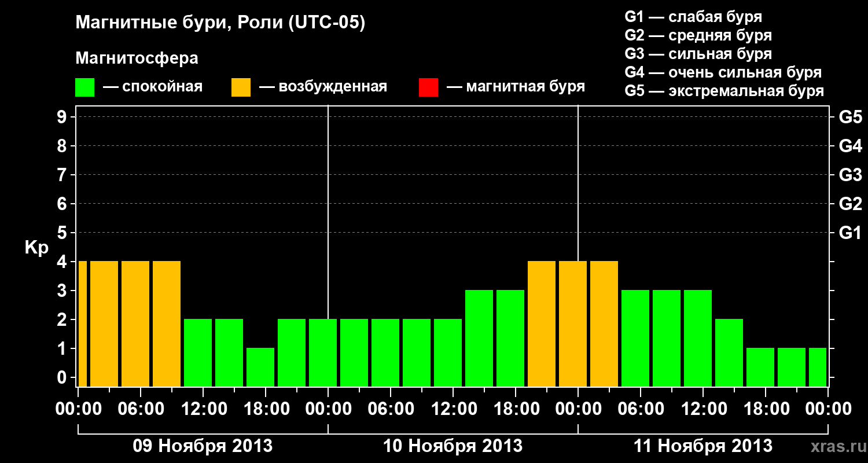Click the orange 'возбужденная' legend swatch
This screenshot has width=868, height=463.
coord(241,87)
